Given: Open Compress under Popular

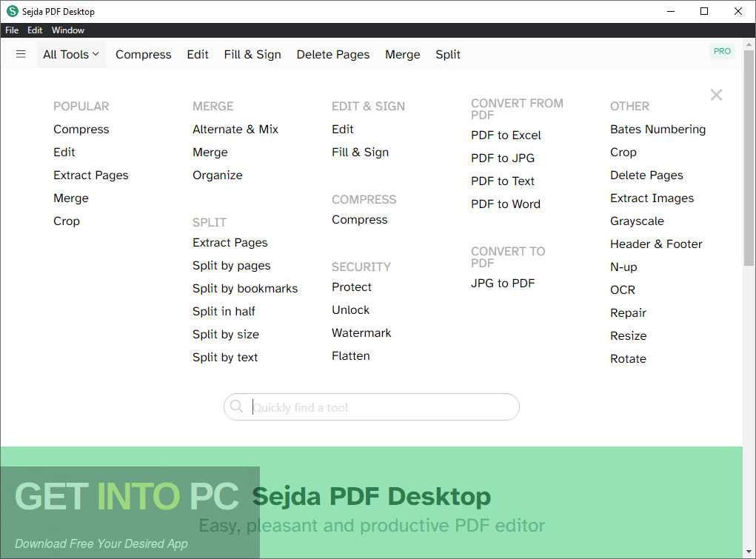Looking at the screenshot, I should coord(81,130).
